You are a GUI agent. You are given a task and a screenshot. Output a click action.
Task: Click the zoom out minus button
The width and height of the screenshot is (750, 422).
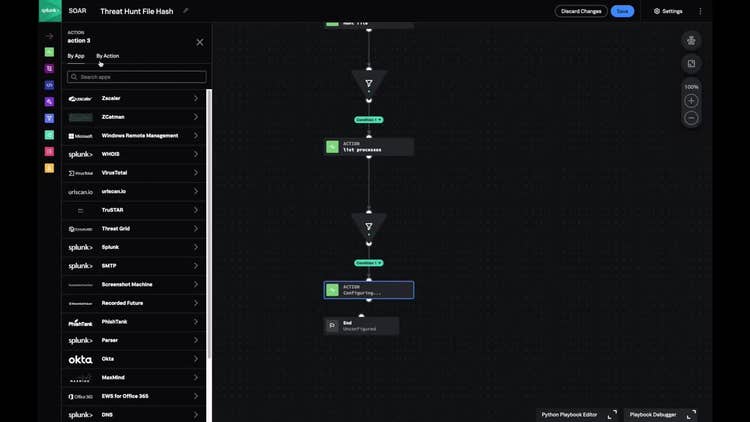[691, 118]
